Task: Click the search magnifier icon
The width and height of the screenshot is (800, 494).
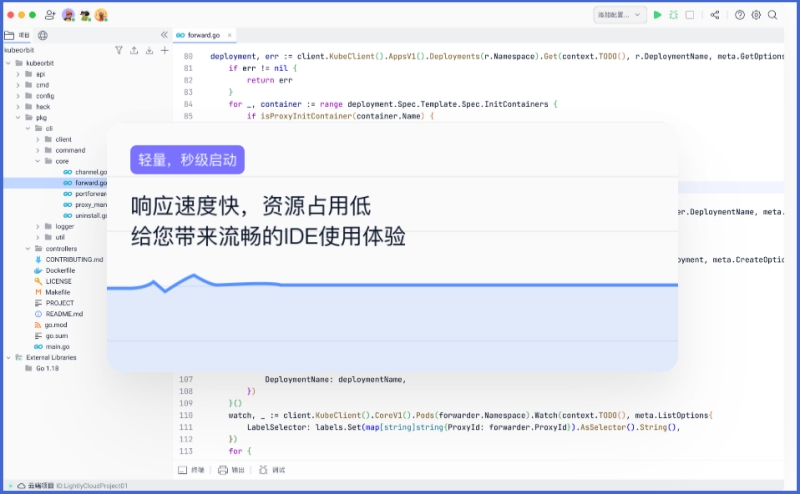Action: coord(773,15)
